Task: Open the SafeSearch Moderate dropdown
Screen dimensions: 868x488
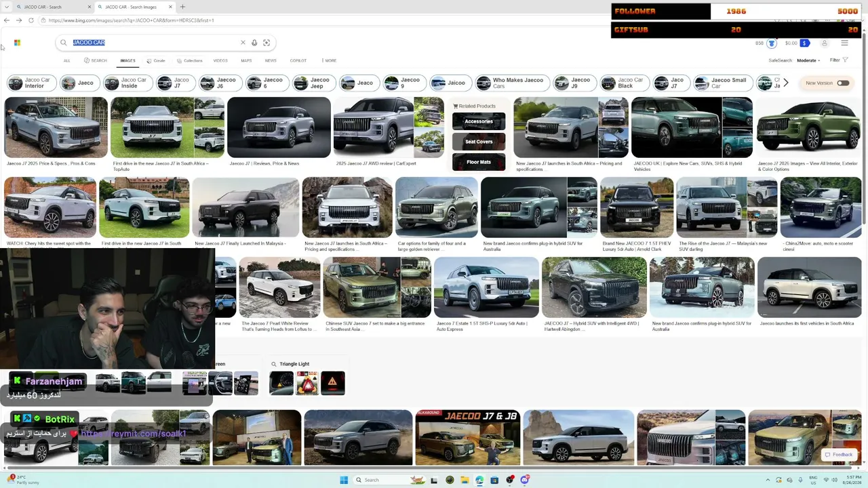Action: pos(808,60)
